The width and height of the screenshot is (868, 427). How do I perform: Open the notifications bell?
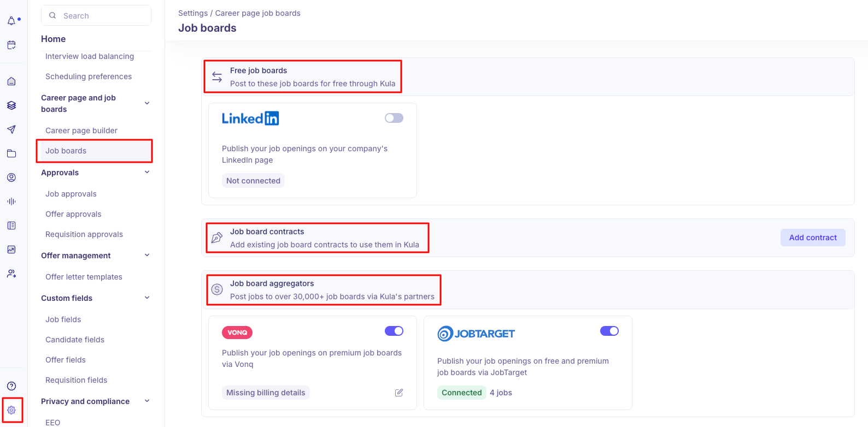11,21
